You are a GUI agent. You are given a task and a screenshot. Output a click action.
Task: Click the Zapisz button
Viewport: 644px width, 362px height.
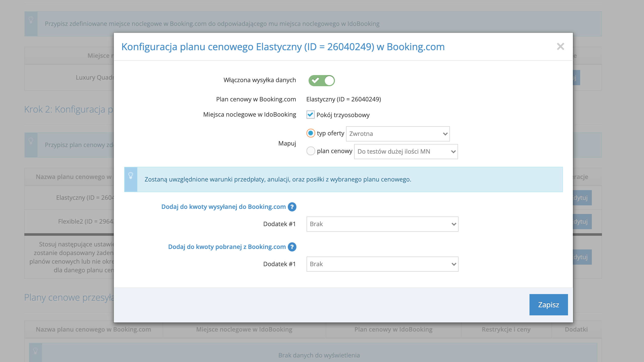pyautogui.click(x=548, y=305)
